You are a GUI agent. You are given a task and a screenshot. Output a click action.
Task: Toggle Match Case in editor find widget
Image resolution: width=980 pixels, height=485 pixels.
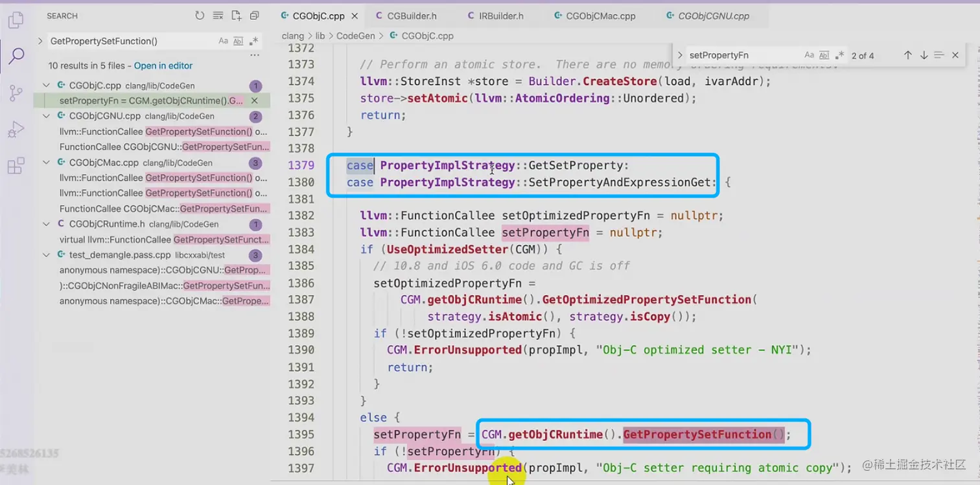pyautogui.click(x=809, y=56)
